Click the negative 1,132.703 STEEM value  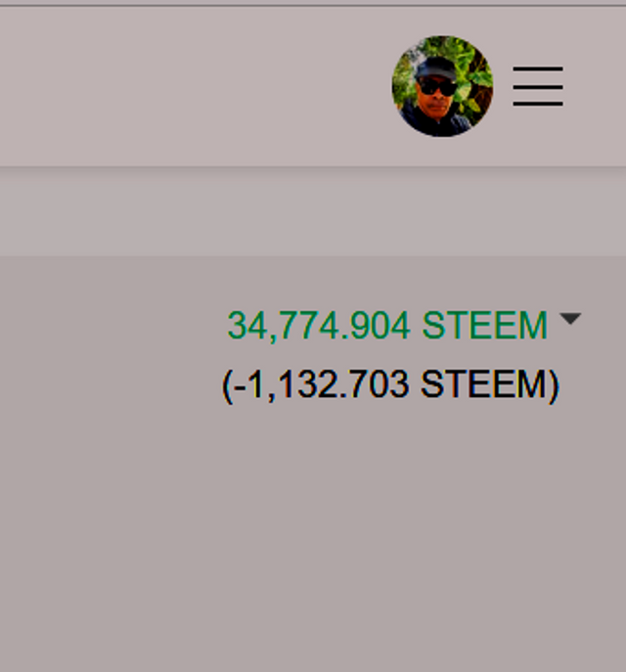(x=390, y=384)
